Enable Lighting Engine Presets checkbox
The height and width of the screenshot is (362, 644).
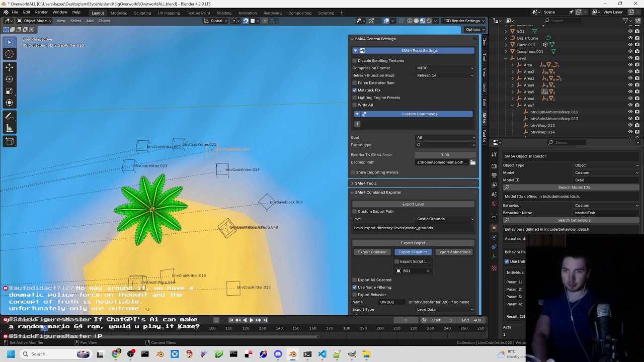pos(355,98)
